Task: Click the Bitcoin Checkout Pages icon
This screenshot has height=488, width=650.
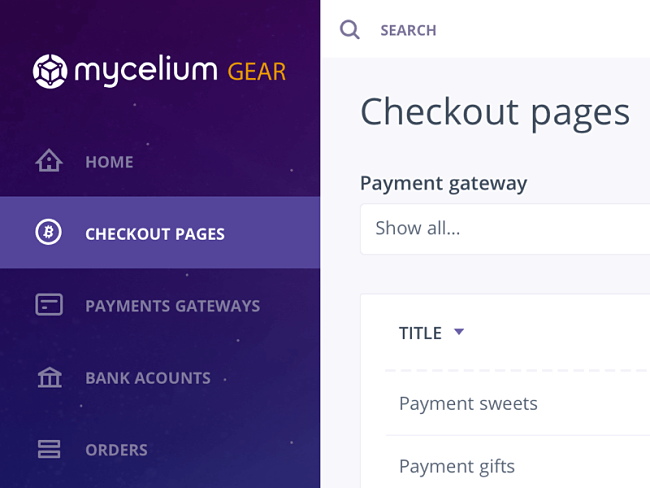Action: click(x=49, y=232)
